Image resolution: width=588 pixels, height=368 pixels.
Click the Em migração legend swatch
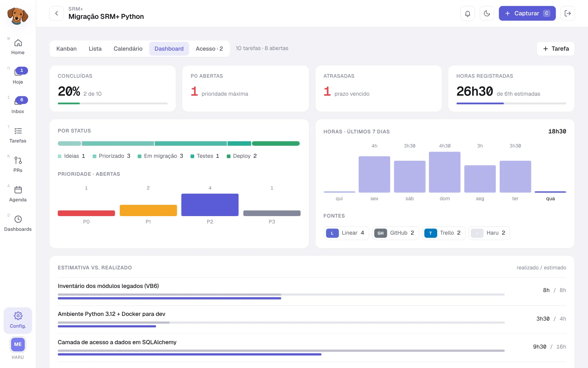(140, 156)
